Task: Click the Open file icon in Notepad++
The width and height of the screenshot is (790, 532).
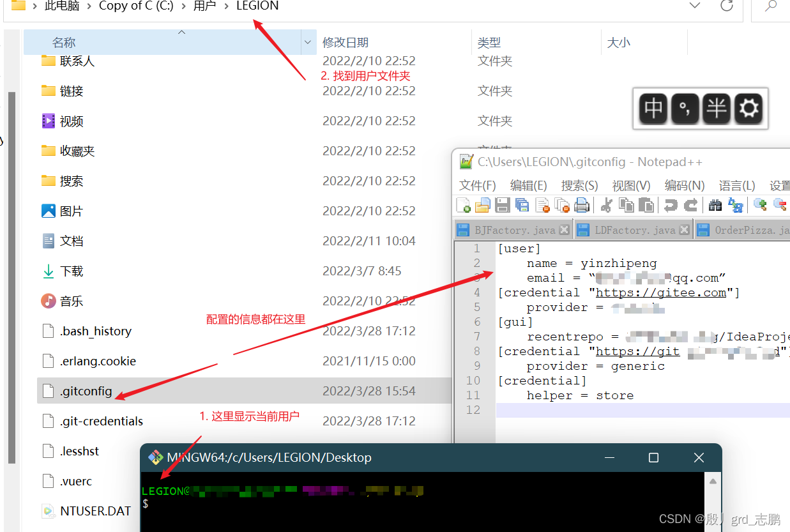Action: point(483,205)
